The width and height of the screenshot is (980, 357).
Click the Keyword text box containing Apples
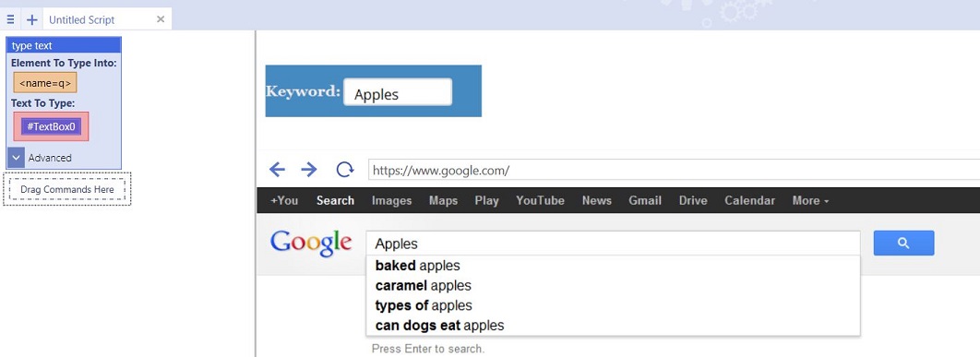coord(398,92)
